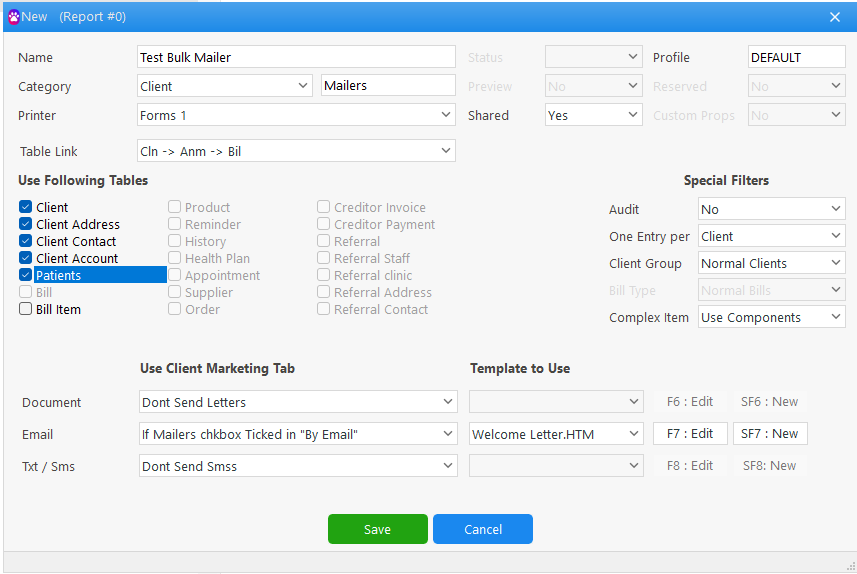This screenshot has width=857, height=574.
Task: Click the F7 : Edit button
Action: (689, 434)
